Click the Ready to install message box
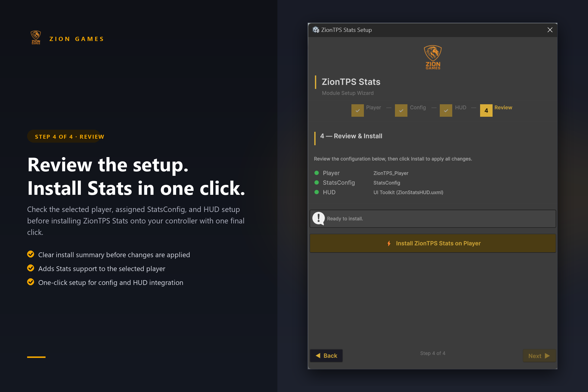Viewport: 588px width, 392px height. pos(433,219)
